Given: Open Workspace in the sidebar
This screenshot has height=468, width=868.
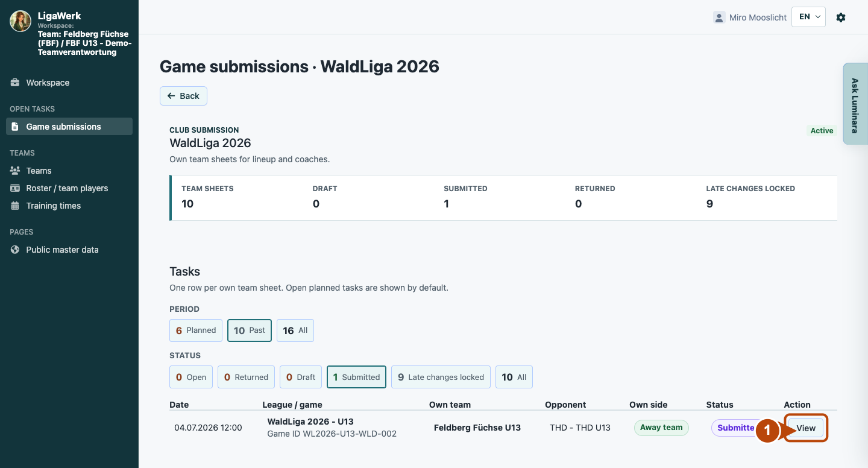Looking at the screenshot, I should coord(69,83).
